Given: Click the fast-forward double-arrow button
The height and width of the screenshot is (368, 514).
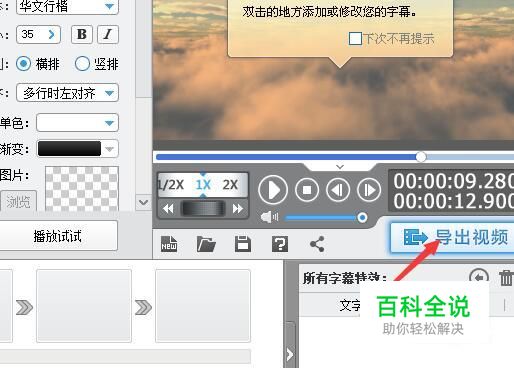Looking at the screenshot, I should click(237, 209).
